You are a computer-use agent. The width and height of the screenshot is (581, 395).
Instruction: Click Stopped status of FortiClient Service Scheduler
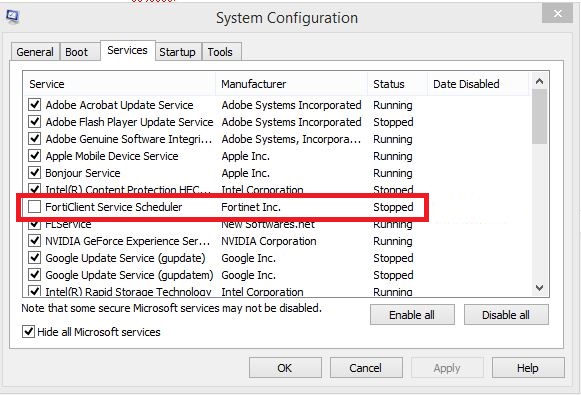tap(393, 207)
